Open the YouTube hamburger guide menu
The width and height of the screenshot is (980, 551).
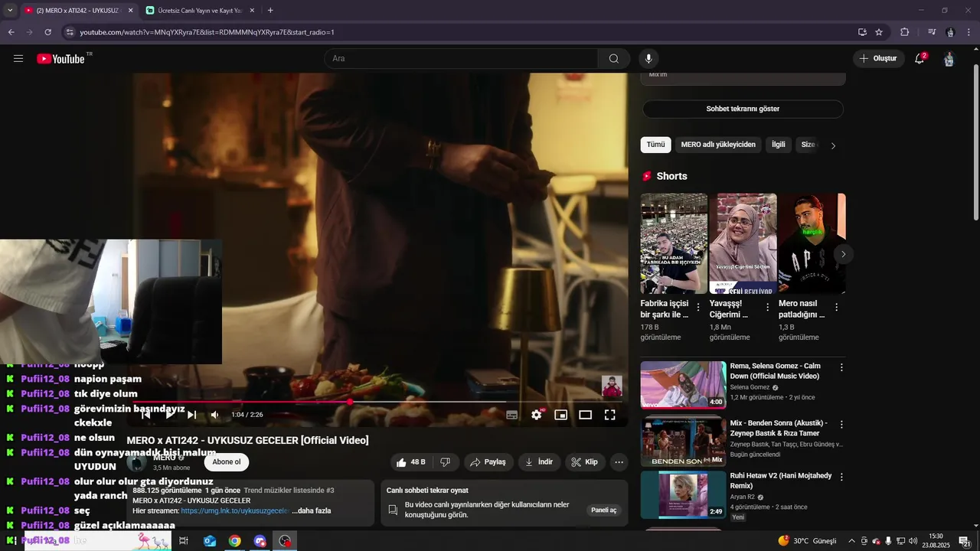coord(18,58)
